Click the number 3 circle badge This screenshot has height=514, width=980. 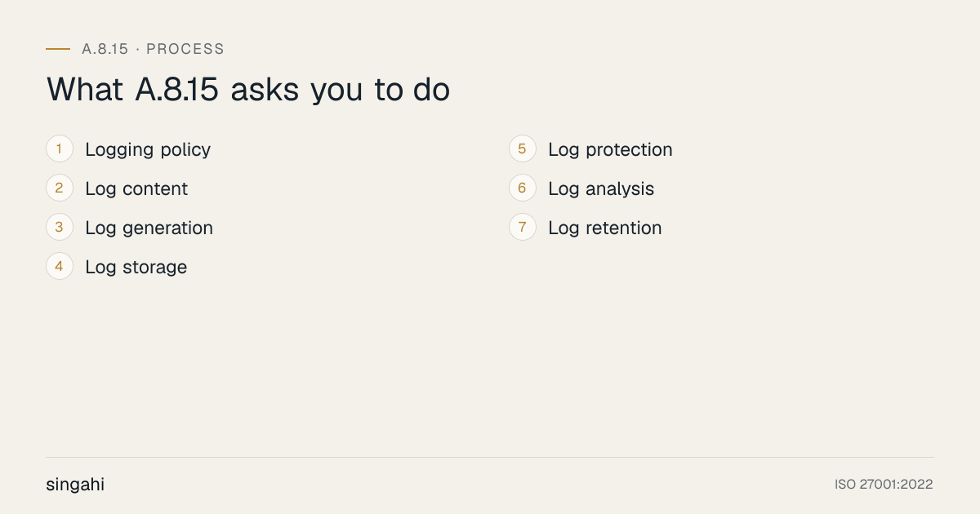[x=60, y=228]
